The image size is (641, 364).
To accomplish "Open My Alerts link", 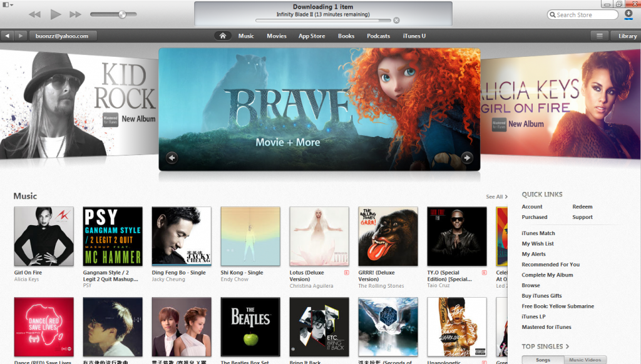I will pyautogui.click(x=533, y=254).
